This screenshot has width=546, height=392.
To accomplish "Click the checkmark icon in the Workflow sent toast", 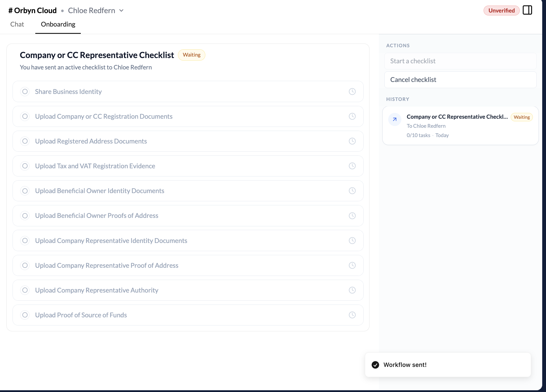I will click(x=375, y=365).
